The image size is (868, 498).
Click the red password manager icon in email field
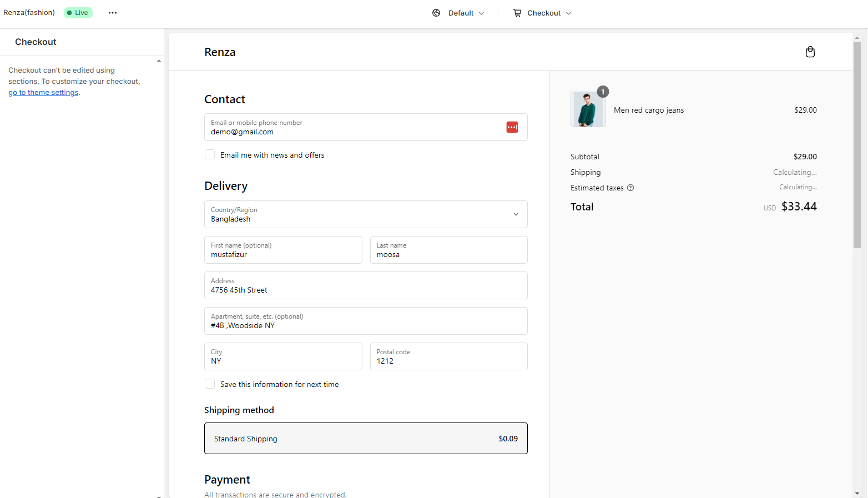512,127
